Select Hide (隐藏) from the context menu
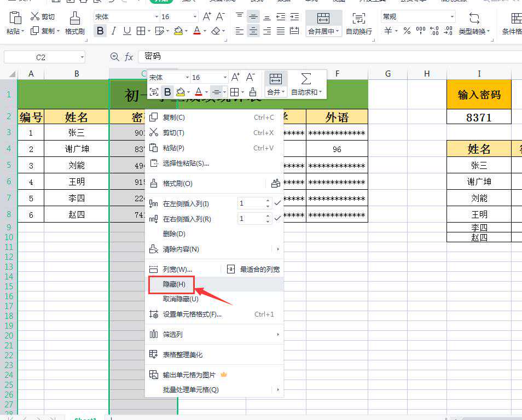 click(175, 284)
